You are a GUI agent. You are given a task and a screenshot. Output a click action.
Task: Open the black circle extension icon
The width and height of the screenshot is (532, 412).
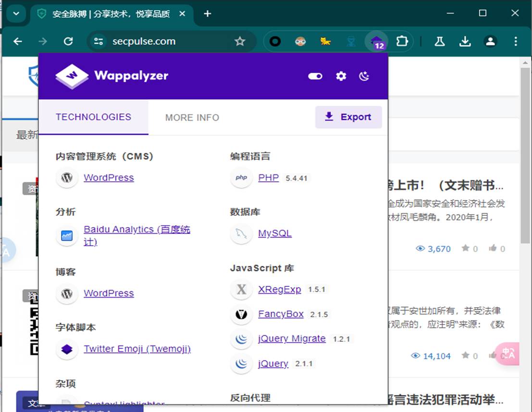[x=275, y=41]
